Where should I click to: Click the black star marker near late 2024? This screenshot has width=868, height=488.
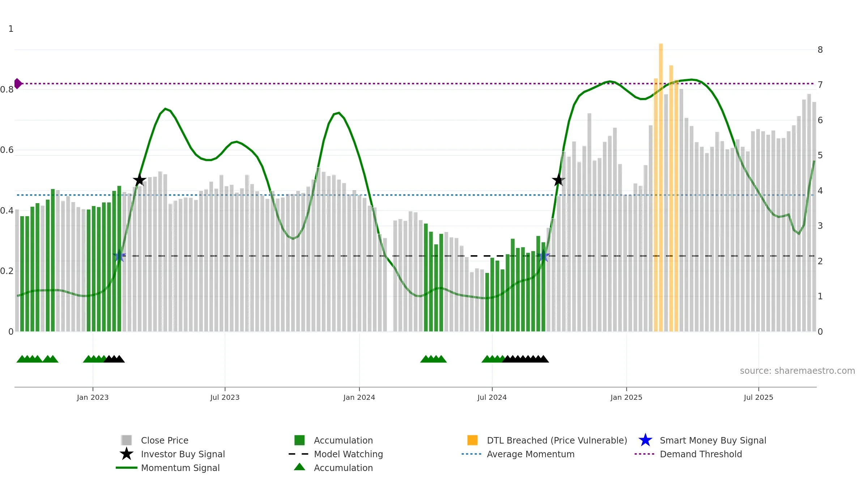point(558,180)
